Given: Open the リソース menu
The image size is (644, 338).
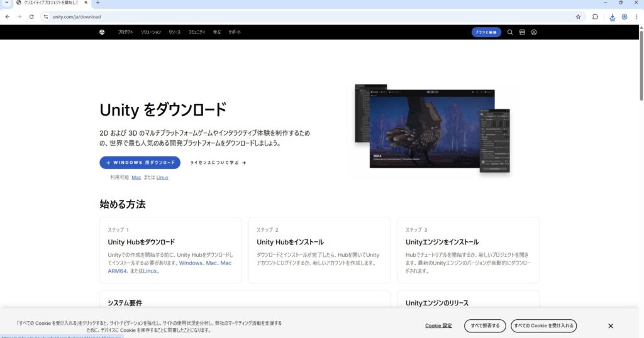Looking at the screenshot, I should (175, 32).
